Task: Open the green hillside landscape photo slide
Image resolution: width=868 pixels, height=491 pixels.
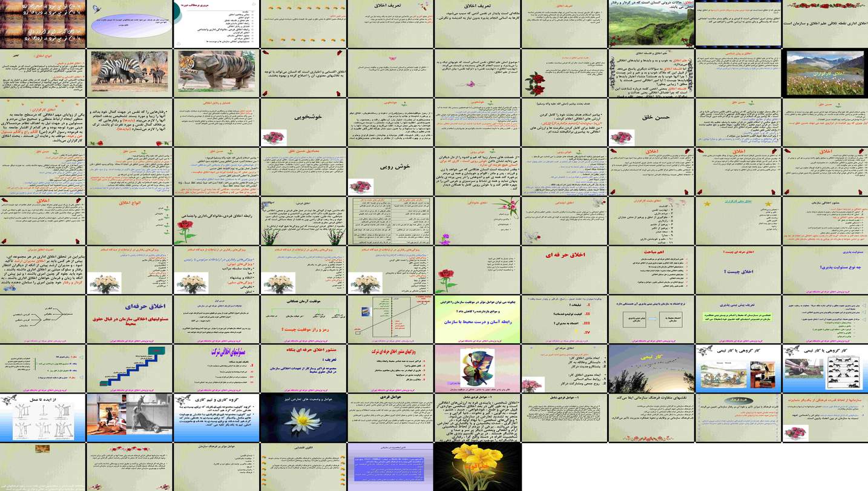Action: coord(651,24)
